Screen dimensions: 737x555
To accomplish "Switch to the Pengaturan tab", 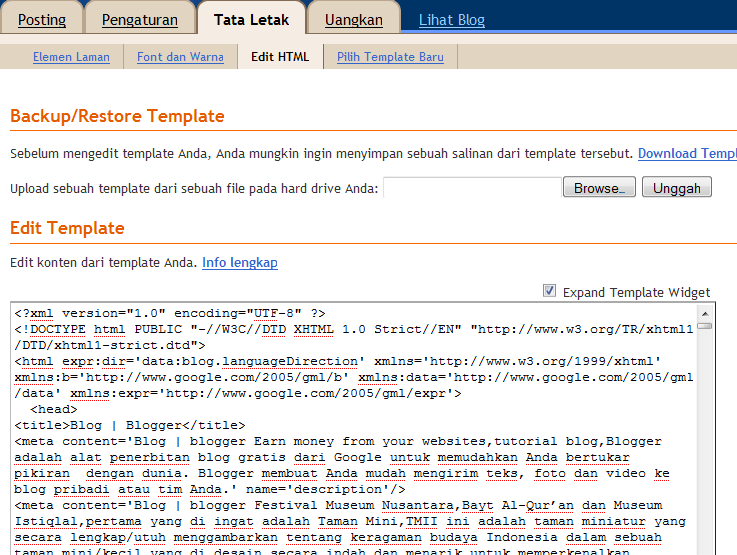I will [140, 20].
